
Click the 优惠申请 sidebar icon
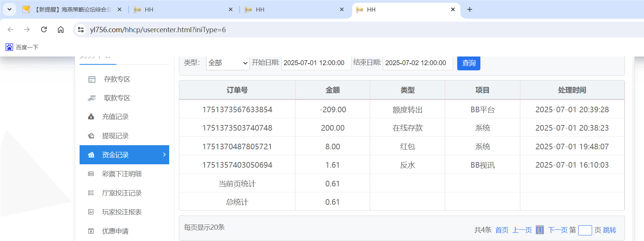[x=91, y=231]
